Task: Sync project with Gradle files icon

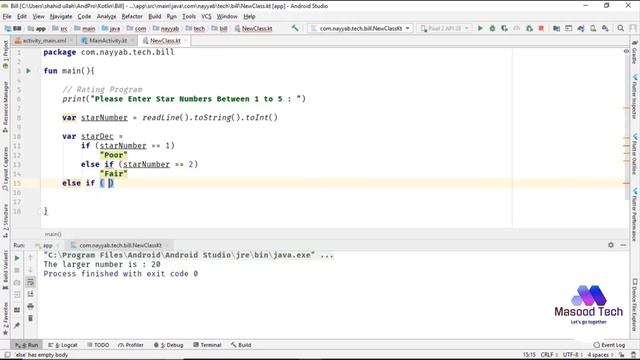Action: click(581, 28)
